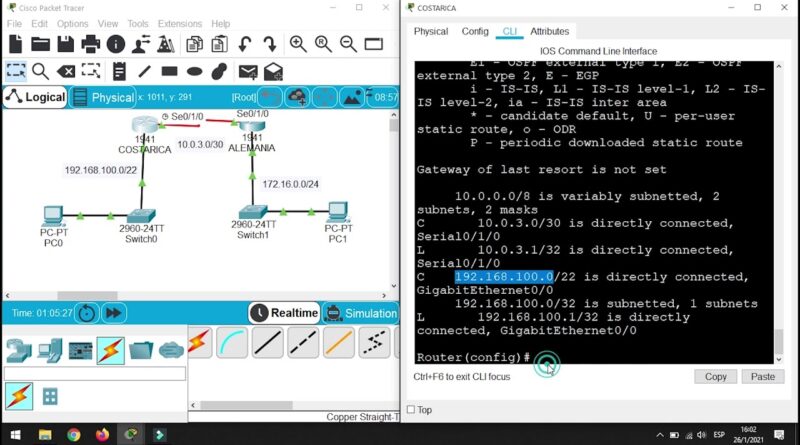Select the End Devices category icon

pyautogui.click(x=49, y=351)
